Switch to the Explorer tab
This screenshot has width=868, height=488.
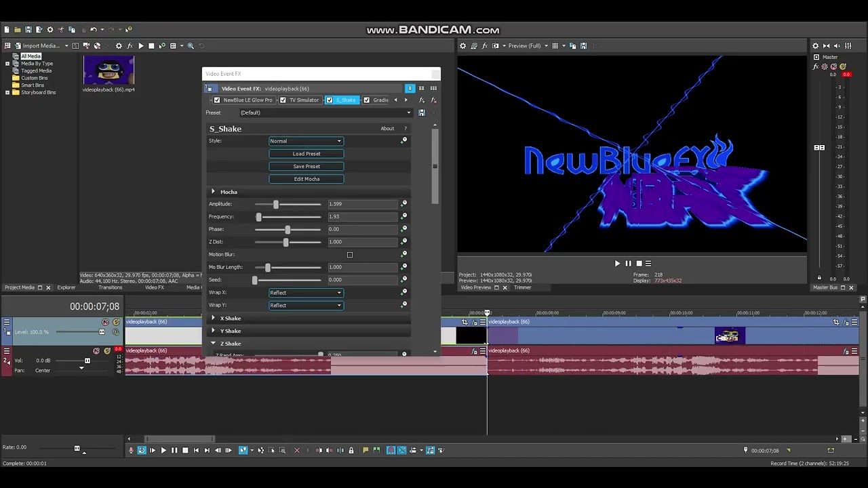(x=66, y=287)
